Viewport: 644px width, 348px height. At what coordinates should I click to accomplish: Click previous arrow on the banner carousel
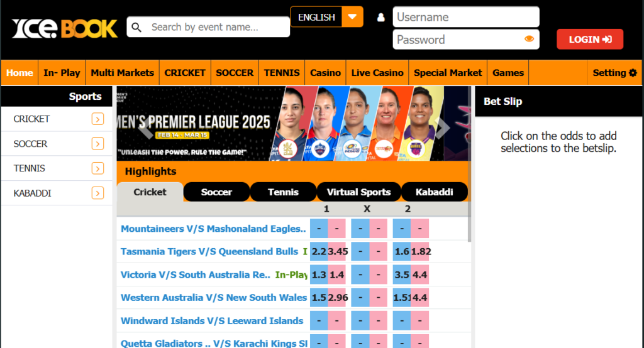point(146,128)
